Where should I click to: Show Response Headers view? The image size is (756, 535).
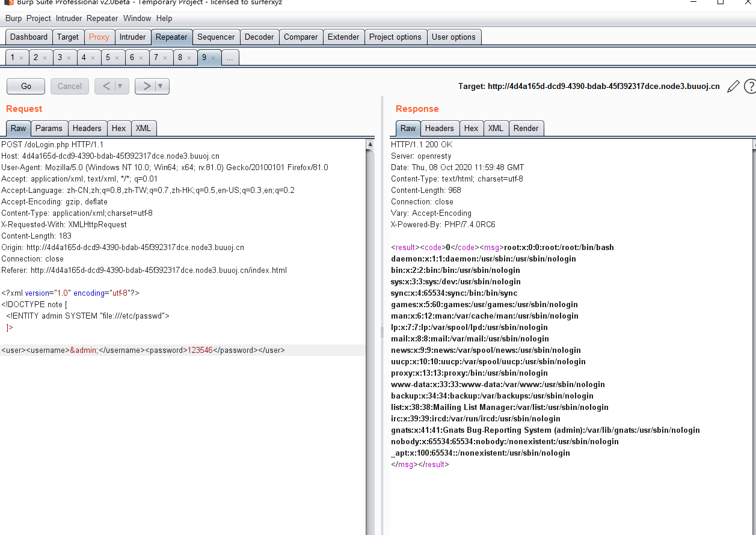[440, 128]
